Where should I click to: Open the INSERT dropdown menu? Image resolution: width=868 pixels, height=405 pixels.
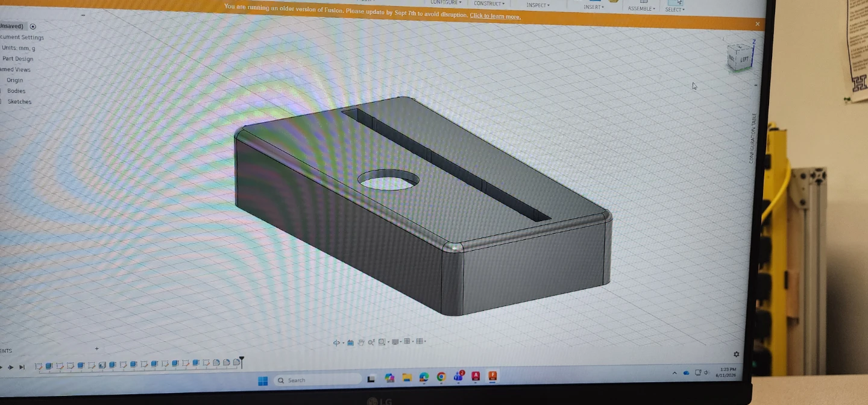[x=594, y=7]
